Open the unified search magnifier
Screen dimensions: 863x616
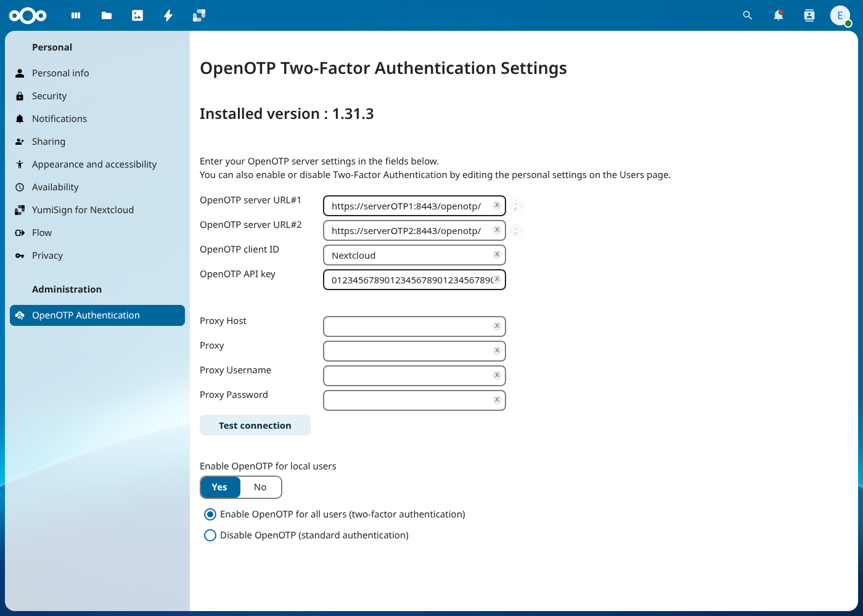tap(748, 15)
